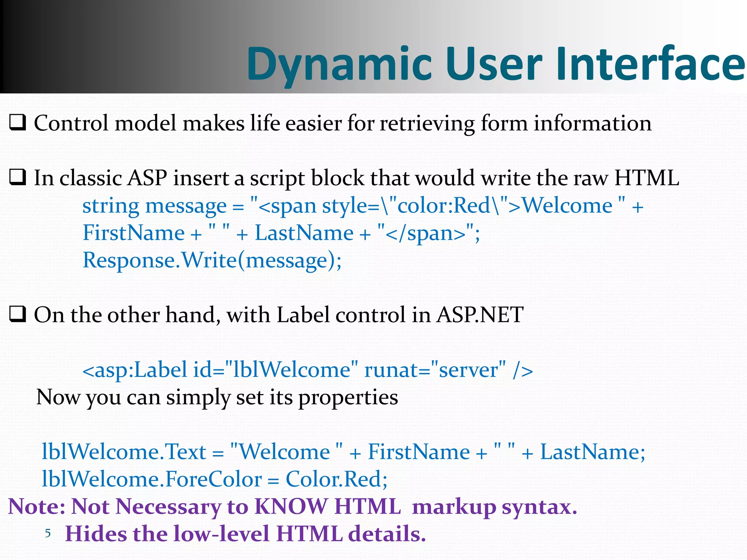Screen dimensions: 747x560
Task: Click the word 'runat="server"' in the markup
Action: point(435,370)
